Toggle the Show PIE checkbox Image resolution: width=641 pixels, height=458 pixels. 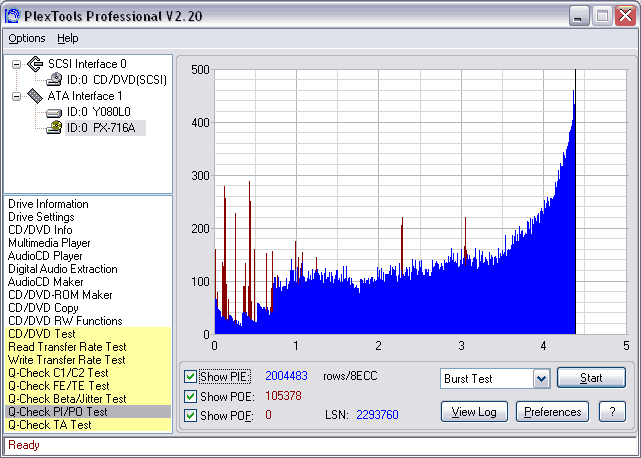point(190,376)
